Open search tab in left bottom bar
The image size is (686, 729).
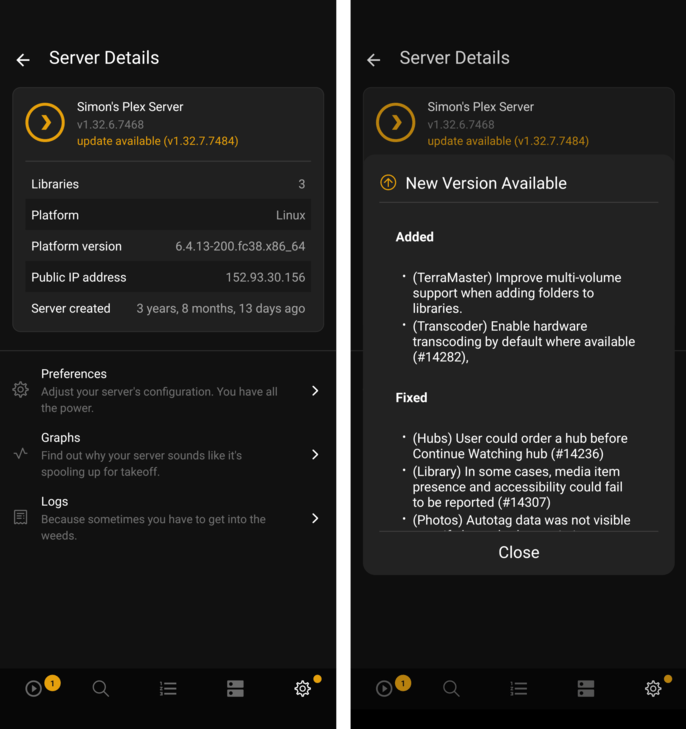click(100, 689)
